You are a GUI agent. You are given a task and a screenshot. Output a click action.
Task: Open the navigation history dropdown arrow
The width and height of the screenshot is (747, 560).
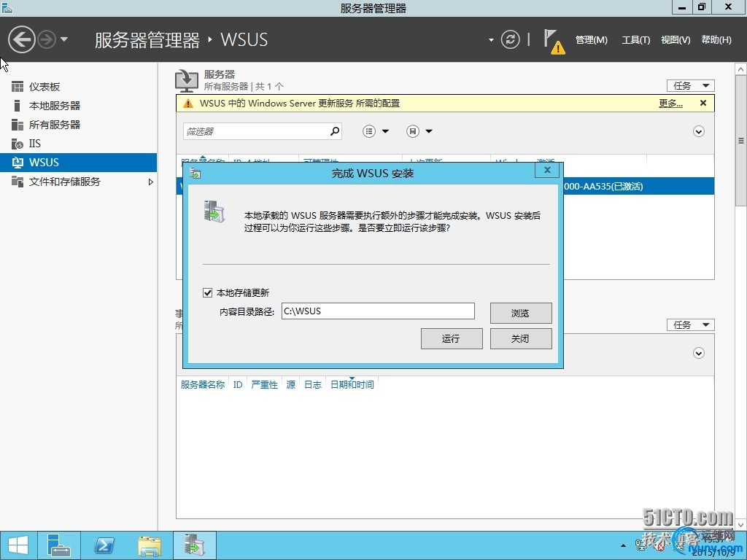[x=64, y=39]
